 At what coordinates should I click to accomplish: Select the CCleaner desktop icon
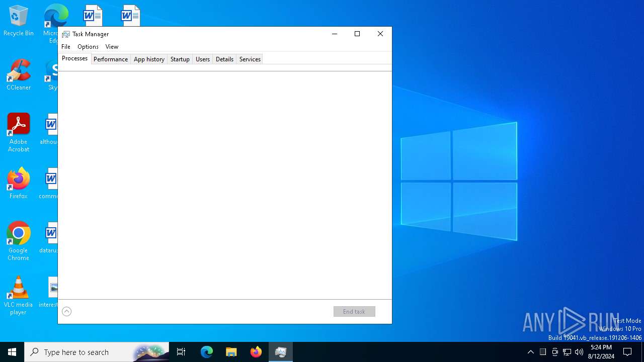pos(19,75)
